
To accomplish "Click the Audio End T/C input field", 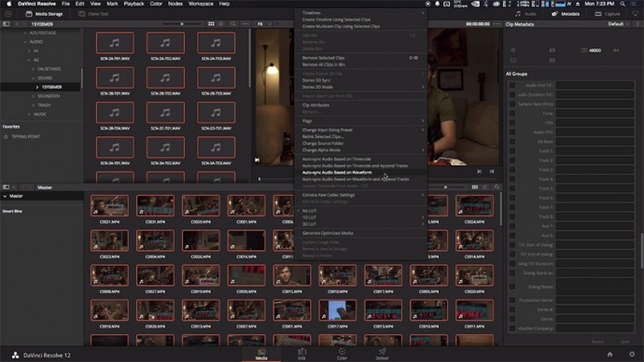I will click(595, 86).
